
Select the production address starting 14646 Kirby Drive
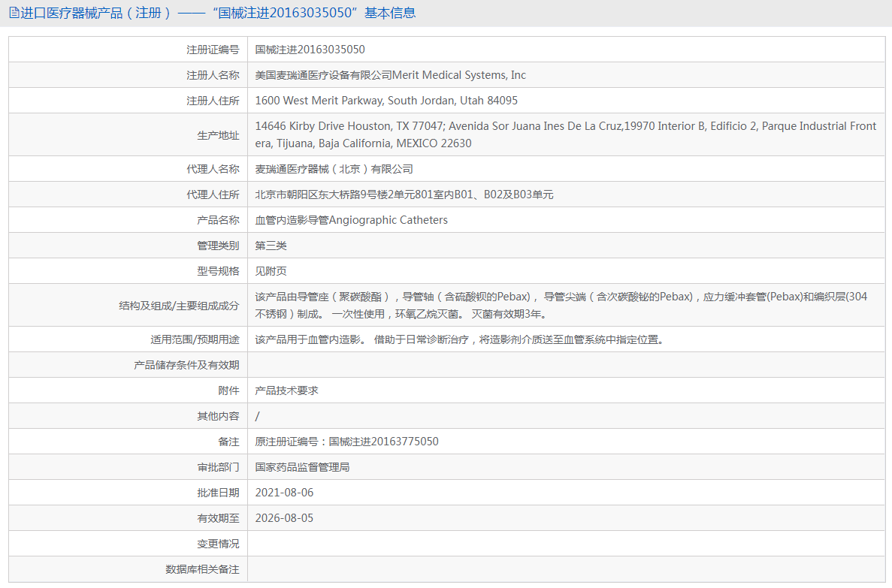click(x=565, y=134)
